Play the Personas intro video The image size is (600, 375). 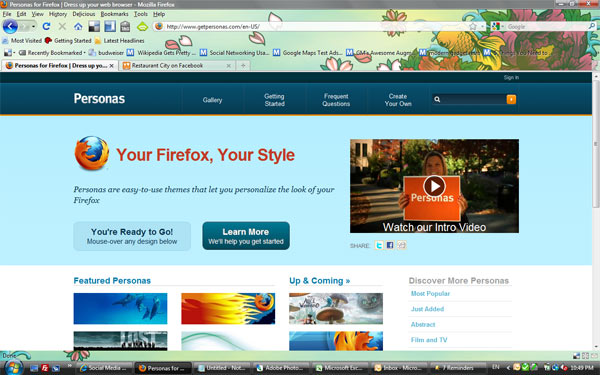(434, 186)
